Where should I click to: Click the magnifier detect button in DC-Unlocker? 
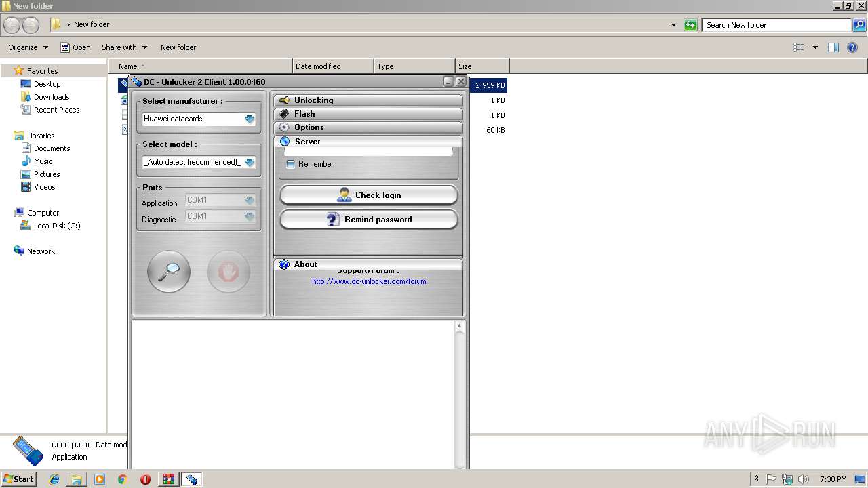[169, 272]
